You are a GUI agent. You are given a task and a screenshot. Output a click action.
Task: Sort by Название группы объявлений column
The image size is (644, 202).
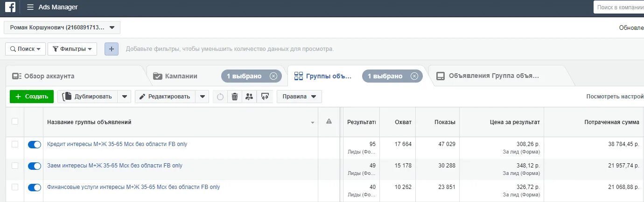(89, 122)
